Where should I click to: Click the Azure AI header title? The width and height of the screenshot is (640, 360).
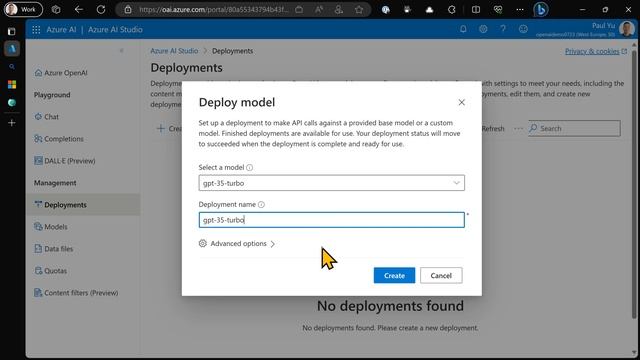61,29
